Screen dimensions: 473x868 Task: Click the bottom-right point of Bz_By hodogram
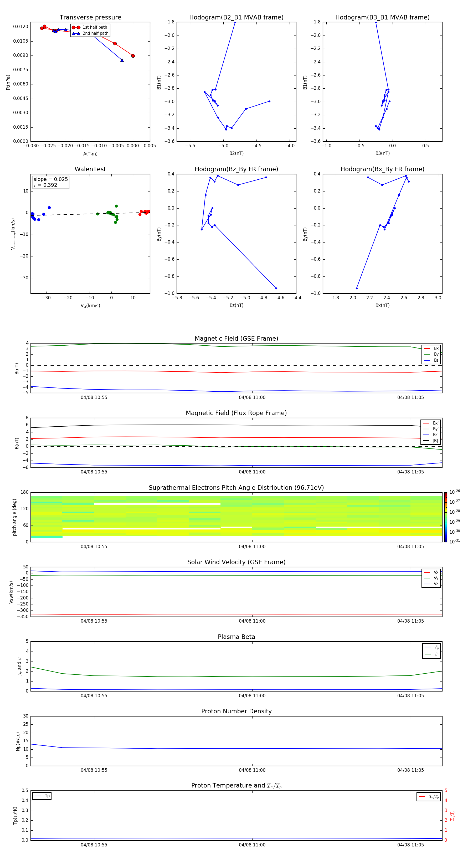coord(276,289)
